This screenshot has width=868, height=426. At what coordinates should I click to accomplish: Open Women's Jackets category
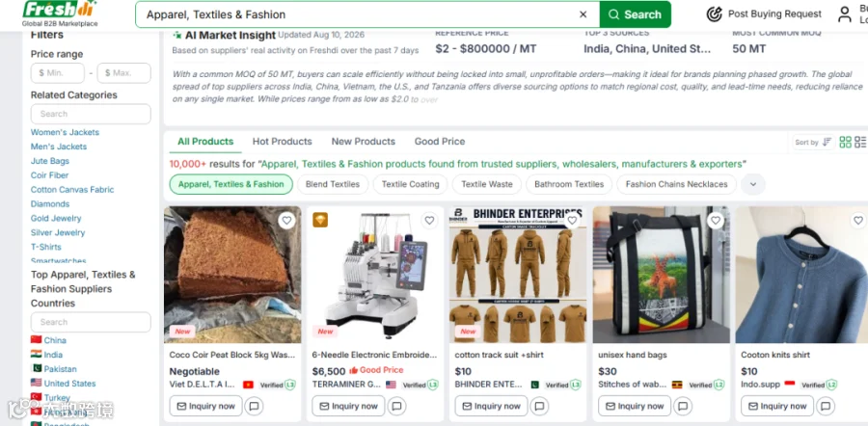(x=65, y=132)
